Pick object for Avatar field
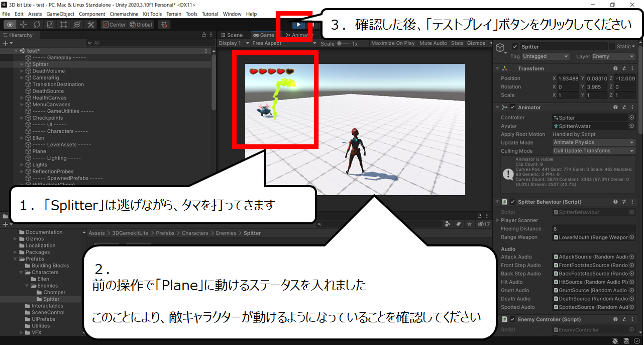The image size is (644, 345). pyautogui.click(x=631, y=126)
